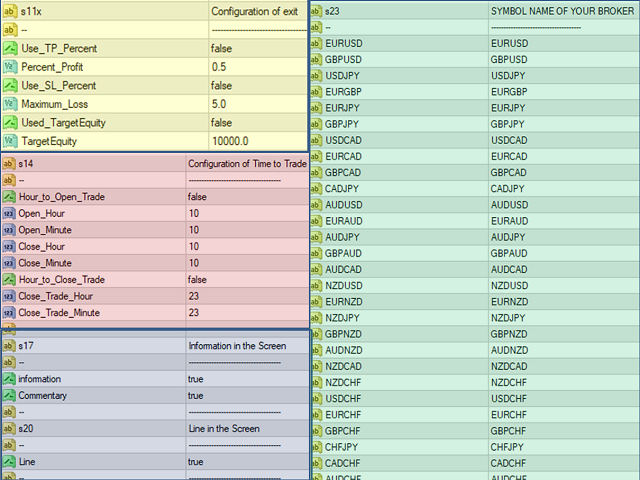This screenshot has width=640, height=480.
Task: Click the TargetEquity double-type icon
Action: coord(10,141)
